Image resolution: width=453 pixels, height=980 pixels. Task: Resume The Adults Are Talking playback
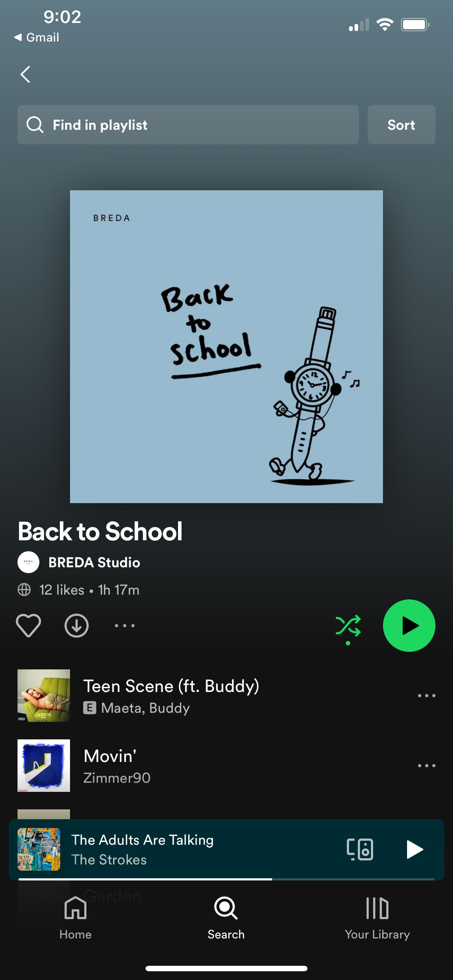coord(414,849)
